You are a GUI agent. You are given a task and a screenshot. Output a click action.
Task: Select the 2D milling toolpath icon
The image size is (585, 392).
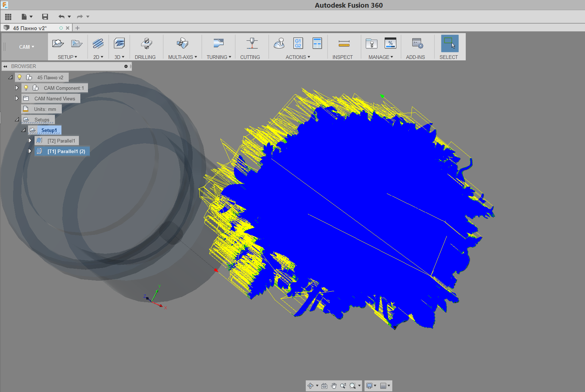coord(98,44)
